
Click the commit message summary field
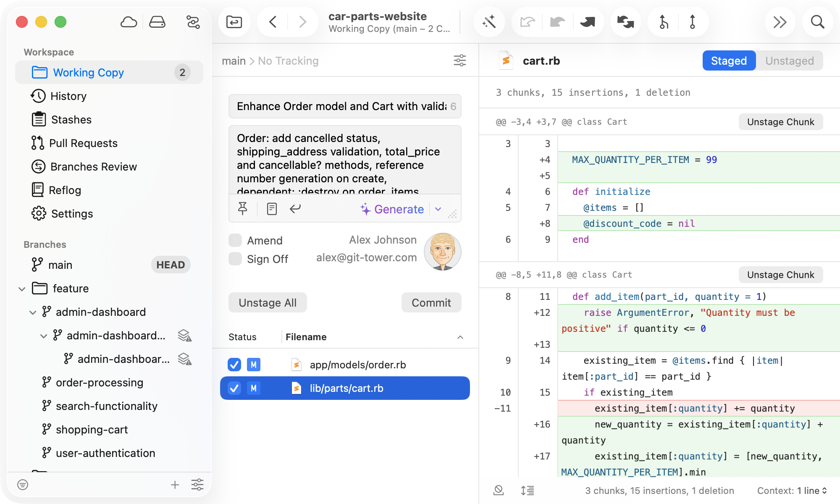(x=340, y=106)
